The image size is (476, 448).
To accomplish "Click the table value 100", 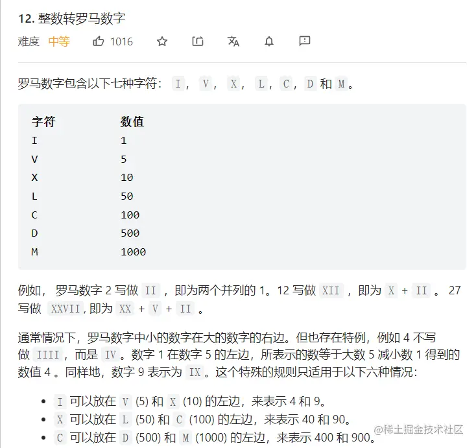I will [x=130, y=215].
